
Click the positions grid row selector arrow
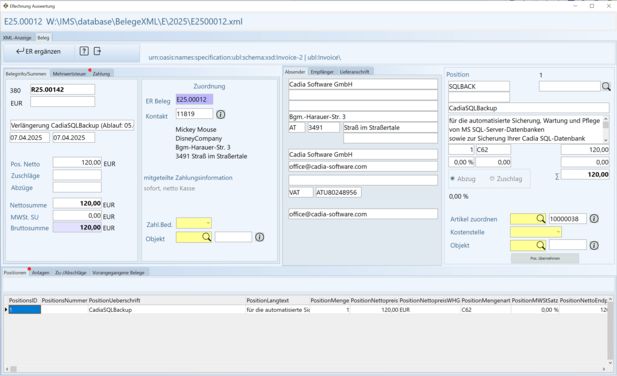click(x=6, y=310)
